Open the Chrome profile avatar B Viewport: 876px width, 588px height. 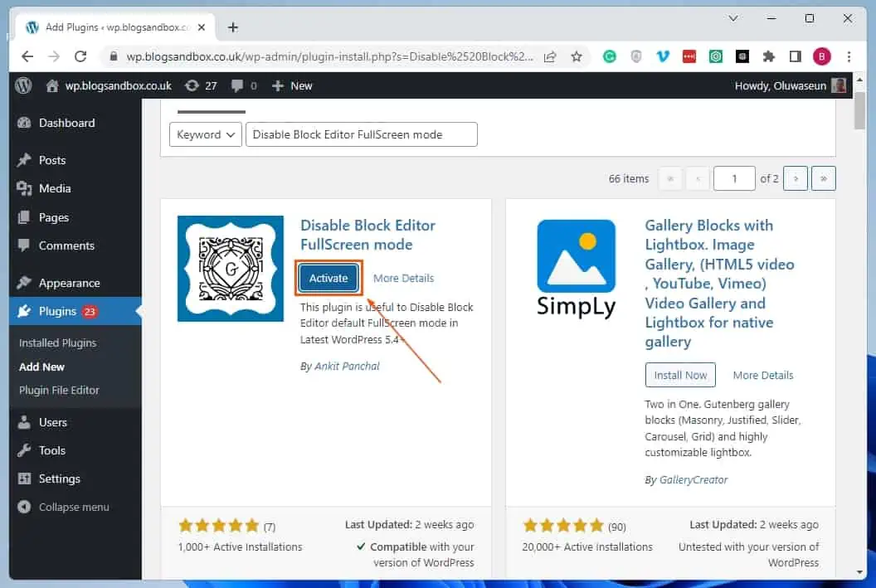(x=822, y=56)
